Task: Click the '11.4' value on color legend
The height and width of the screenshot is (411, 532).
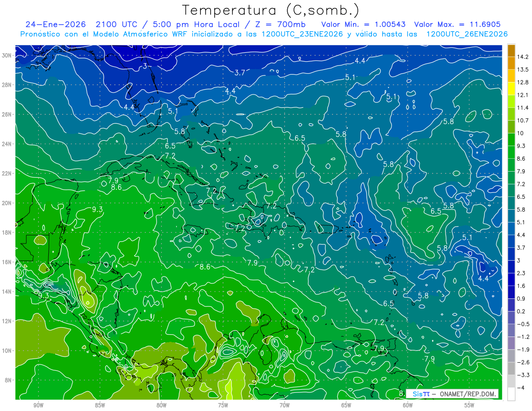Action: pyautogui.click(x=524, y=108)
